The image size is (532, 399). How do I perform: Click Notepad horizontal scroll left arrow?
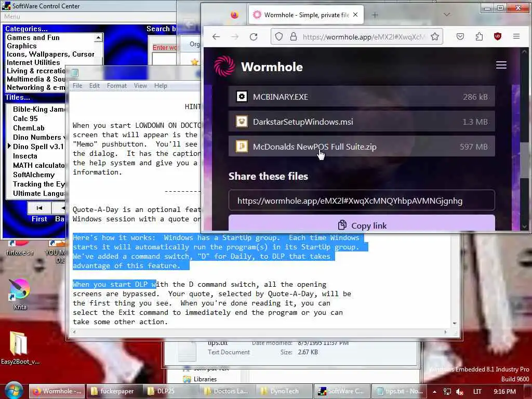click(74, 332)
